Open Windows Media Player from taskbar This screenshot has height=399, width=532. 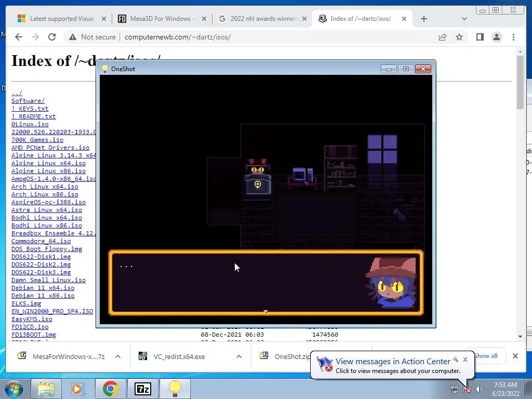(x=78, y=389)
